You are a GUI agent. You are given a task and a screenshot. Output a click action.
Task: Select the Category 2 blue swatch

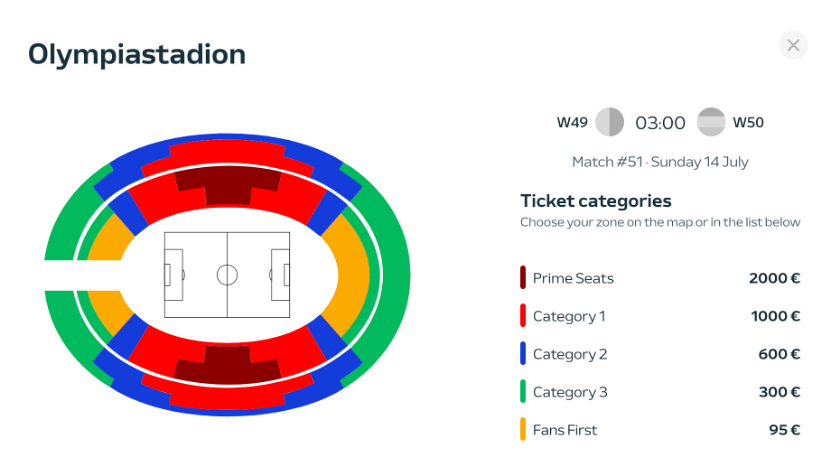pyautogui.click(x=523, y=354)
